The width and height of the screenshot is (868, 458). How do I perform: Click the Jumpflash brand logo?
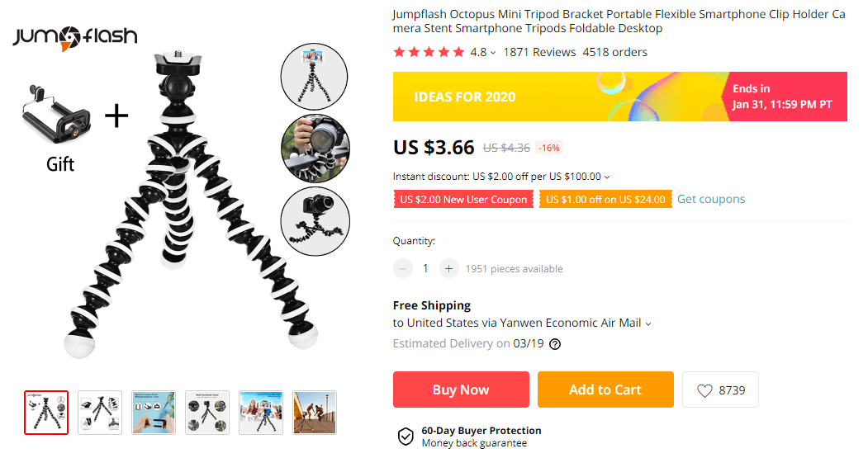tap(75, 36)
